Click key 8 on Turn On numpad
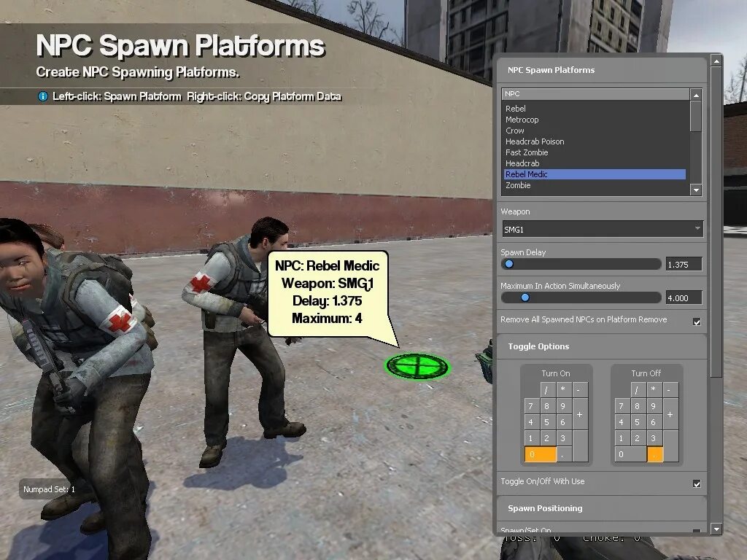Image resolution: width=747 pixels, height=560 pixels. coord(547,406)
